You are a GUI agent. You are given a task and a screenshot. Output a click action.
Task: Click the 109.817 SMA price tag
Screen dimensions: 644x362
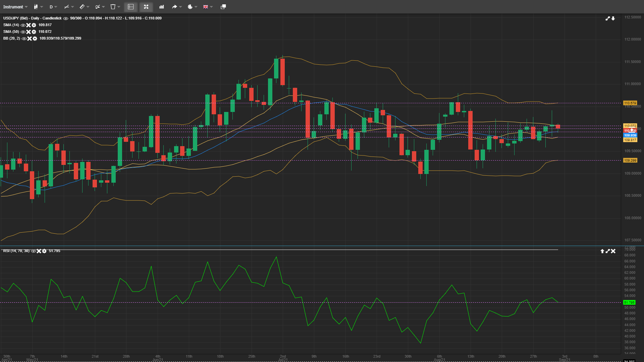[630, 140]
